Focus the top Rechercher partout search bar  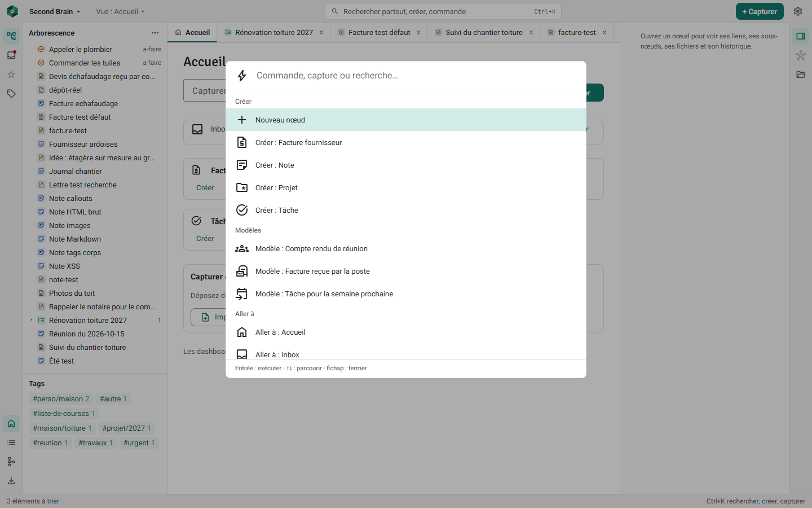443,11
